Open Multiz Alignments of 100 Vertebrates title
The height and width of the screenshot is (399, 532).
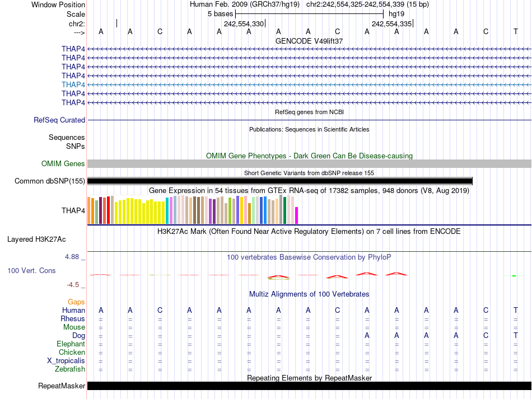click(309, 294)
